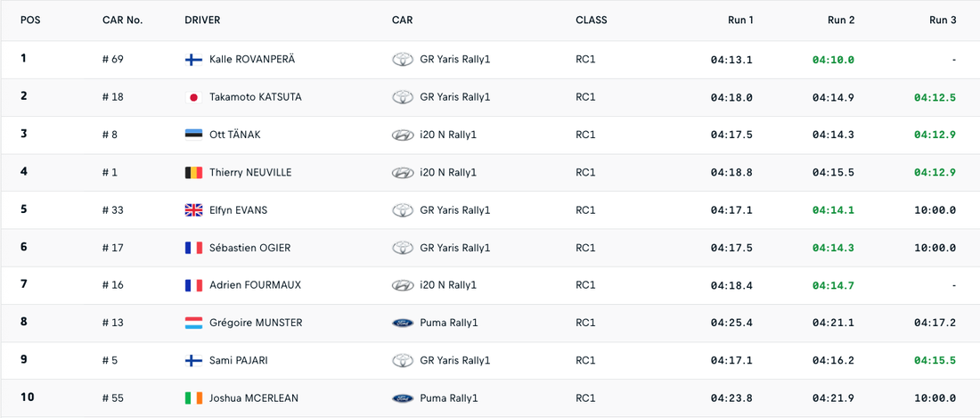The width and height of the screenshot is (980, 418).
Task: Click UK flag beside Elfyn Evans
Action: (193, 210)
